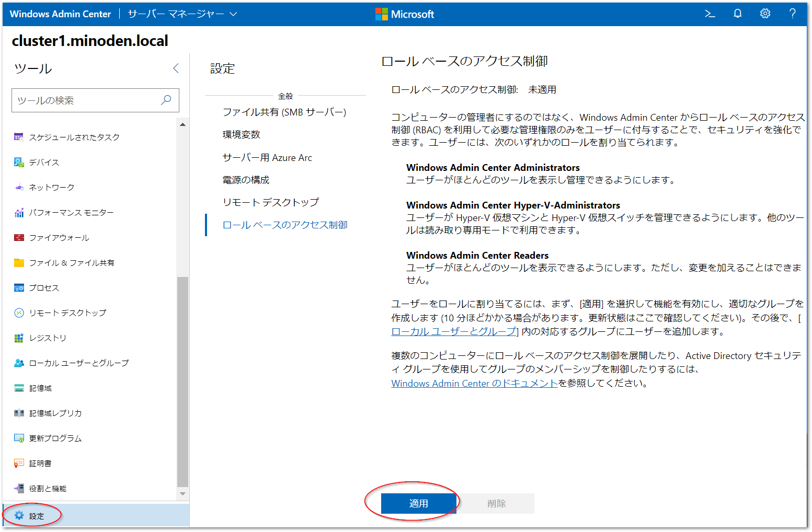Click Windows Admin Center Hyper-V-Administrators heading
Viewport: 812px width, 532px height.
coord(513,205)
